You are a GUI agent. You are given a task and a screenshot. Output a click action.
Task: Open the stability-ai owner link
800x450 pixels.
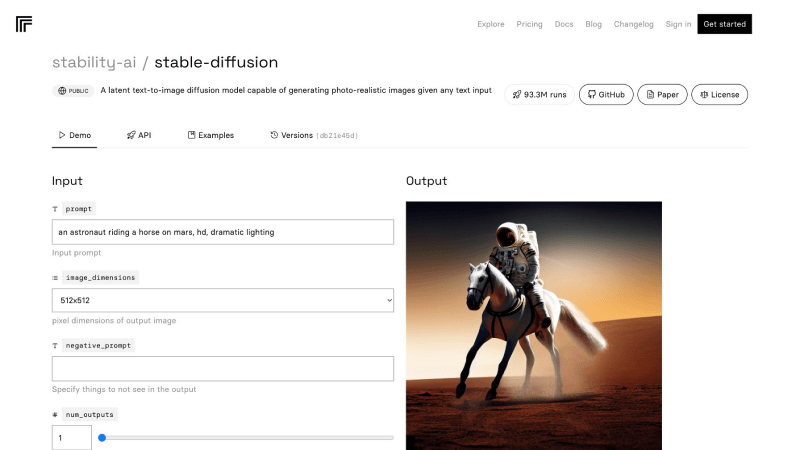pyautogui.click(x=94, y=62)
